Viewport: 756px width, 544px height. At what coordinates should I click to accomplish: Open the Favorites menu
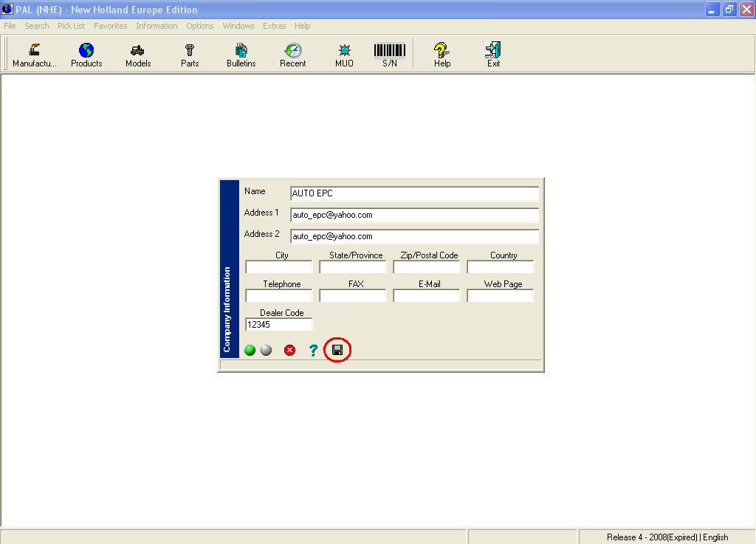click(111, 26)
